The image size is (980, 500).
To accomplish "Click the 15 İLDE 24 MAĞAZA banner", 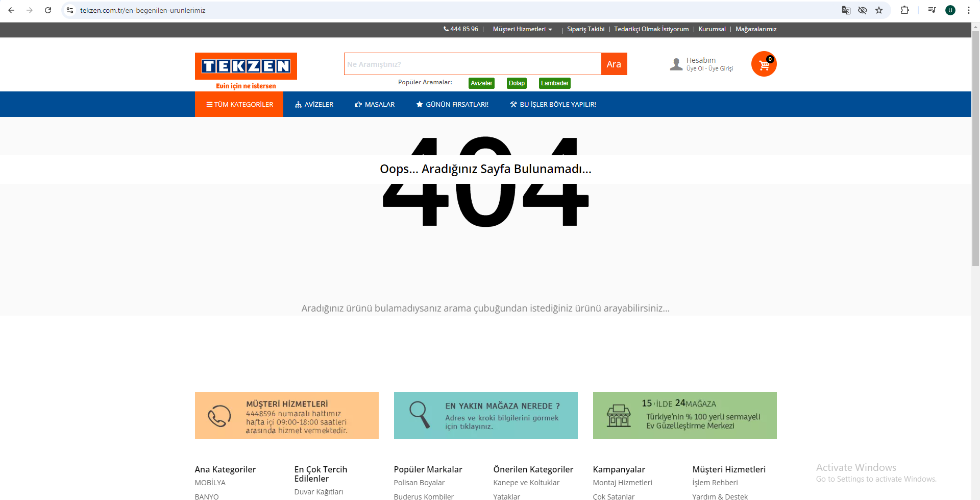I will point(685,416).
